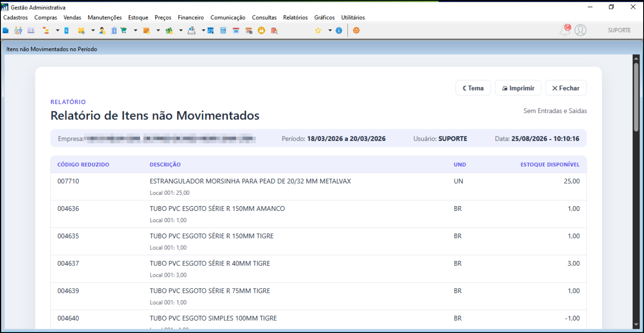Open the green shopping cart icon
Image resolution: width=644 pixels, height=333 pixels.
pos(124,30)
